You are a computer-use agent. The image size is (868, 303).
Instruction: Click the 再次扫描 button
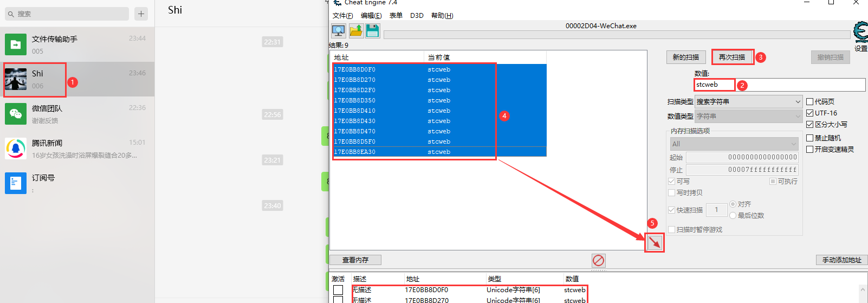click(x=732, y=57)
